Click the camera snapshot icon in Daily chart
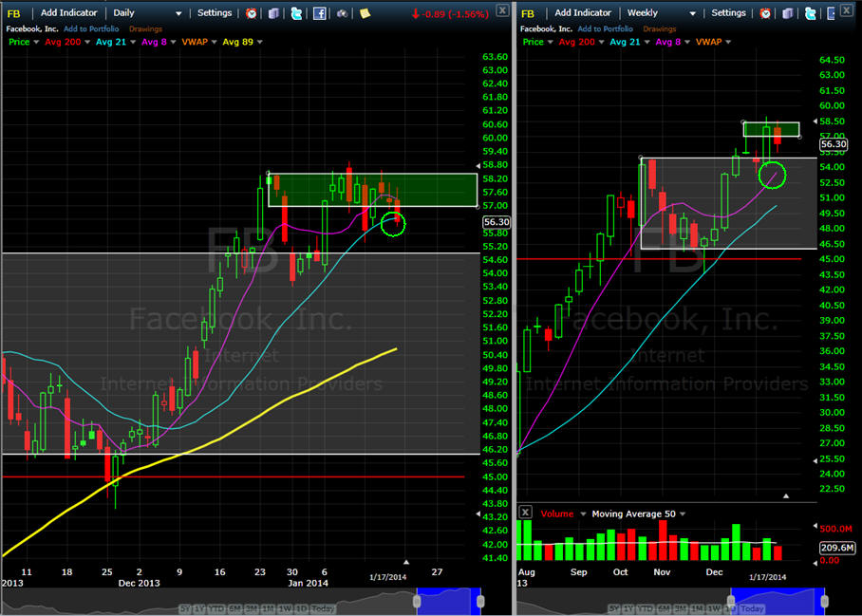862x616 pixels. tap(342, 13)
